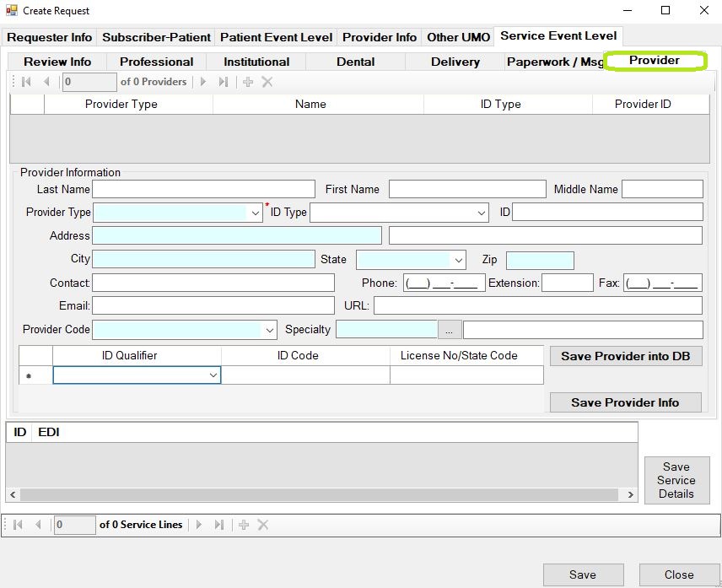The height and width of the screenshot is (588, 722).
Task: Click the first Address field
Action: coord(237,235)
